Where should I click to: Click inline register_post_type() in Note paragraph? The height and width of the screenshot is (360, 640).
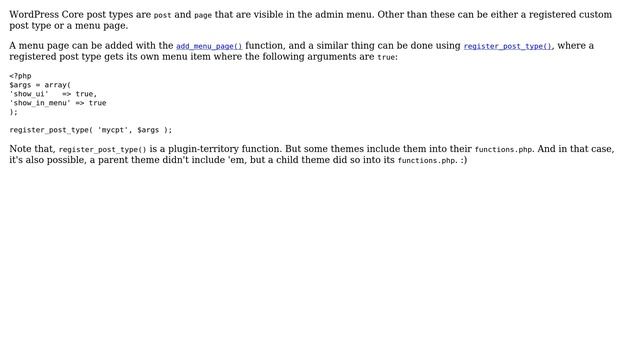(102, 149)
